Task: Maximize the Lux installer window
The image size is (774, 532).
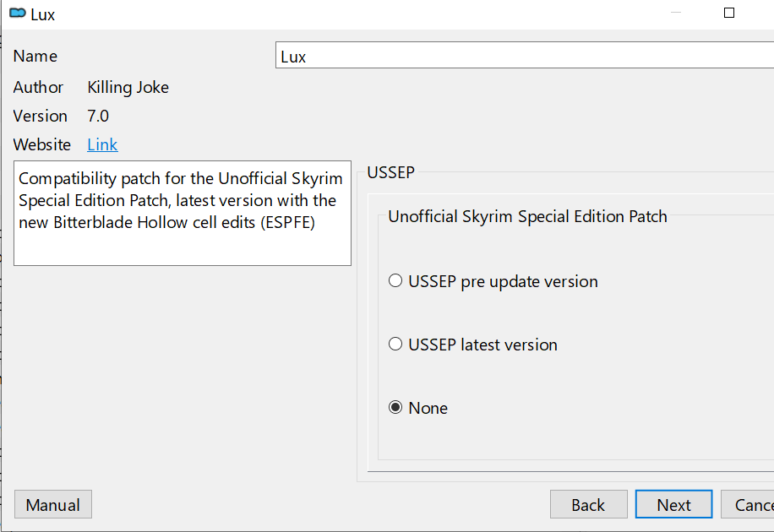Action: [729, 14]
